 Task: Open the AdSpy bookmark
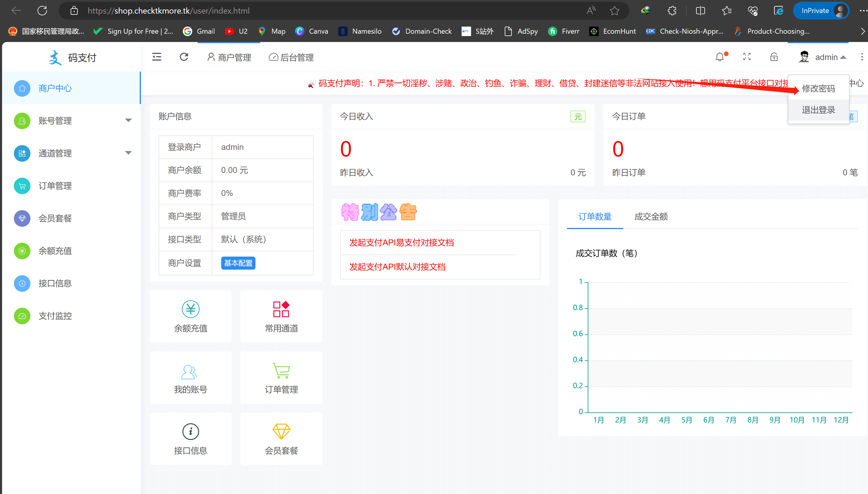(x=521, y=31)
